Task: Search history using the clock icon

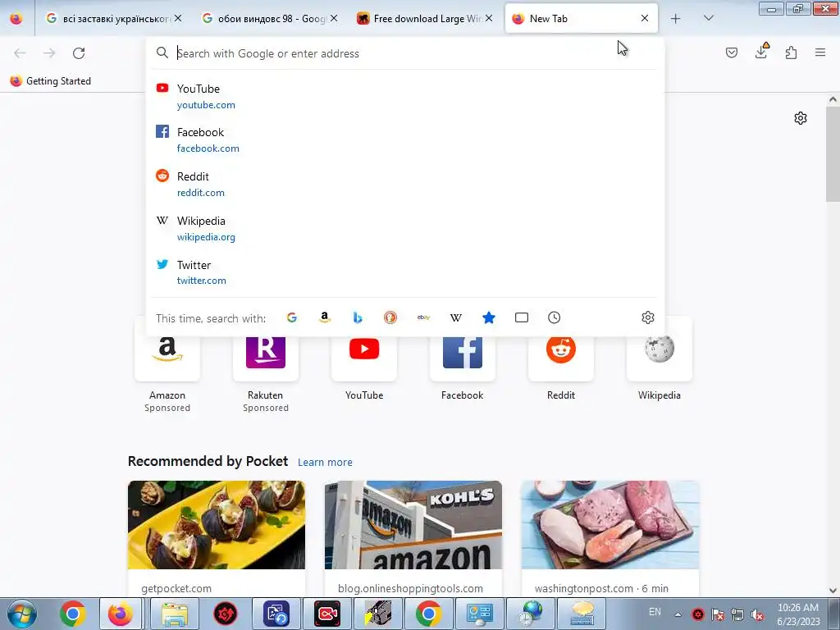Action: tap(554, 317)
